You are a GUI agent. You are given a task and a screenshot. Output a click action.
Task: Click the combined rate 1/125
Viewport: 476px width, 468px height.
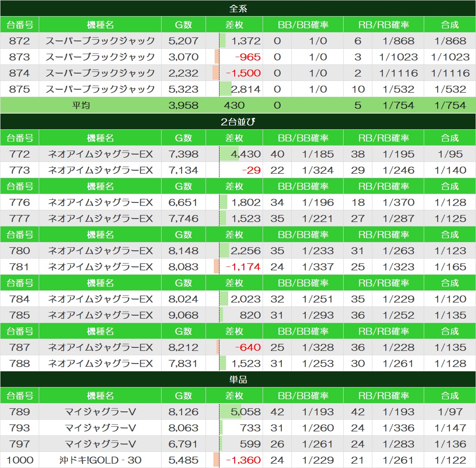tap(450, 218)
